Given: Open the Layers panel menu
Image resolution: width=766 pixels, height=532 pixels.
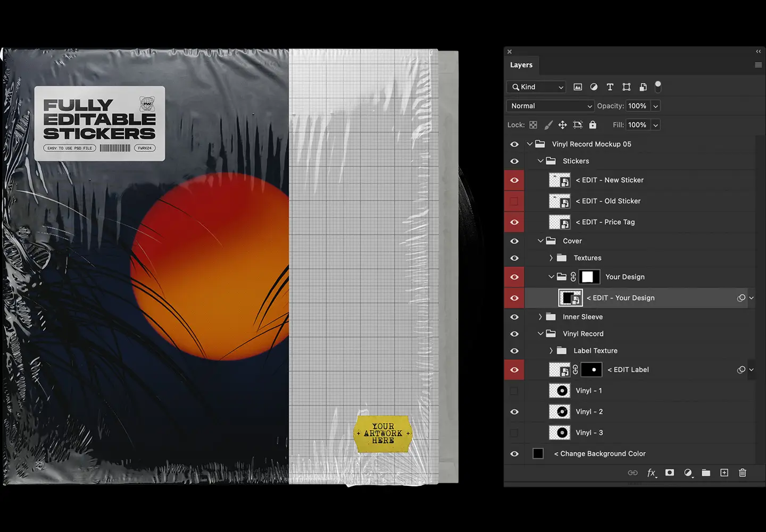Looking at the screenshot, I should (758, 64).
